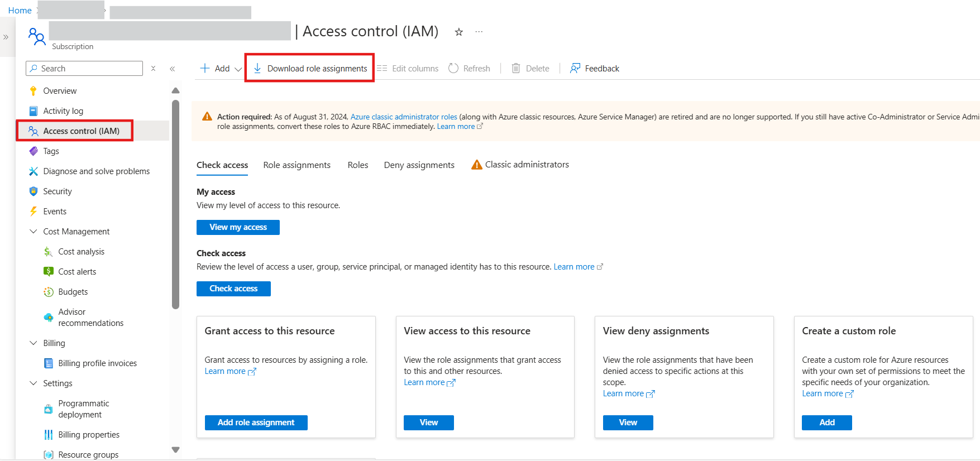Click the Security shield icon
This screenshot has width=980, height=461.
tap(34, 191)
